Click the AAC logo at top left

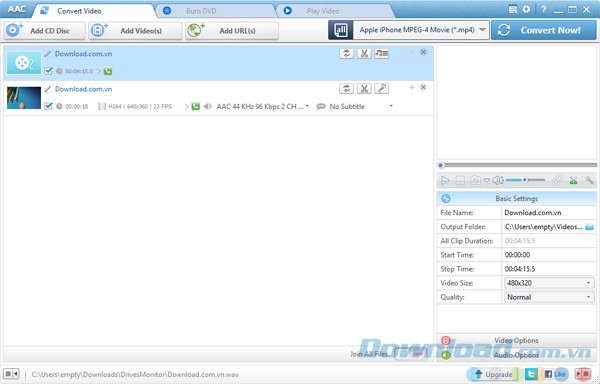tap(17, 9)
